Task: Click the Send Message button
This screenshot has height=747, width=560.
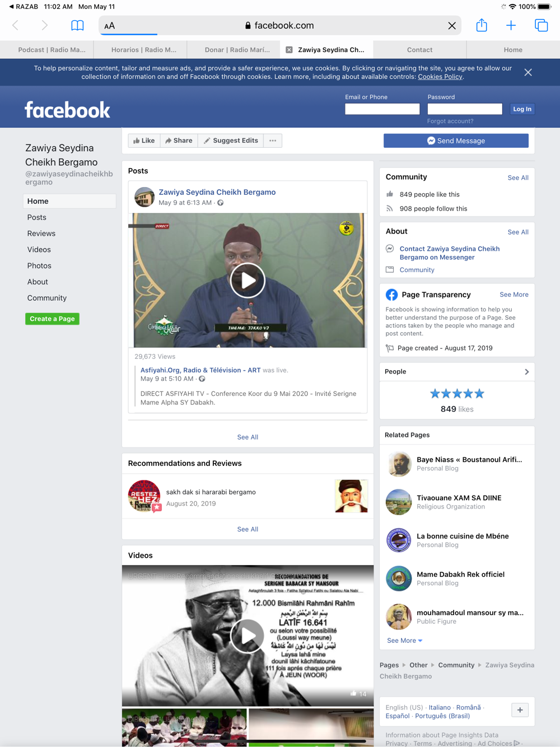Action: (456, 141)
